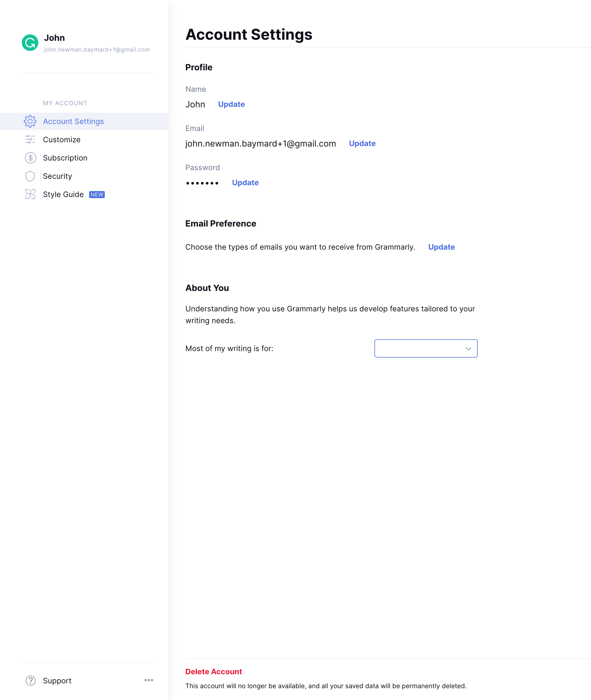This screenshot has height=700, width=591.
Task: Click the email address under John's name
Action: (97, 49)
